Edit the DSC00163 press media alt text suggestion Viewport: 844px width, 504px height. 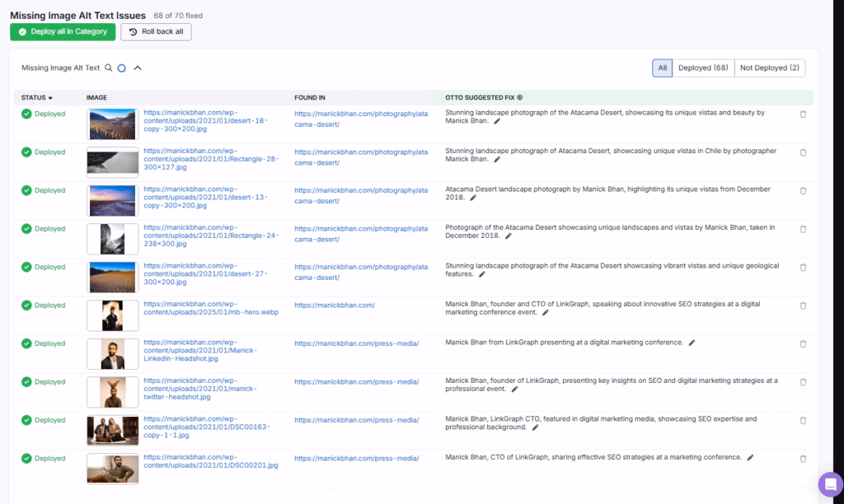537,428
